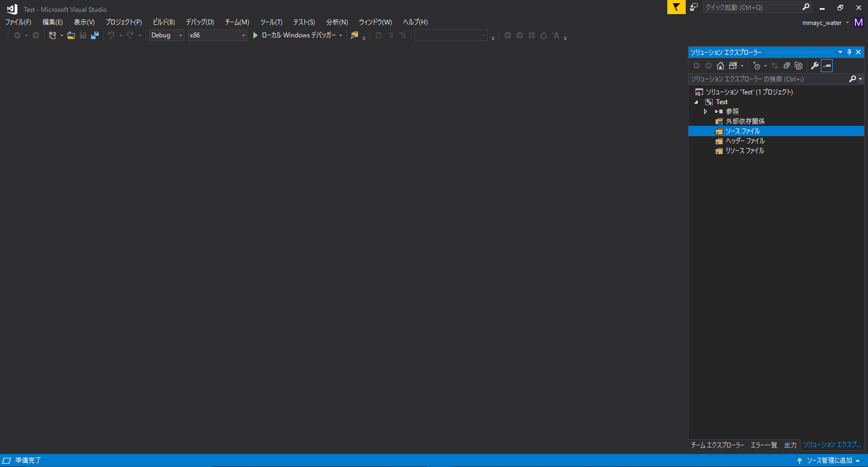Click the Show All Files icon
Screen dimensions: 868x467
coord(799,66)
